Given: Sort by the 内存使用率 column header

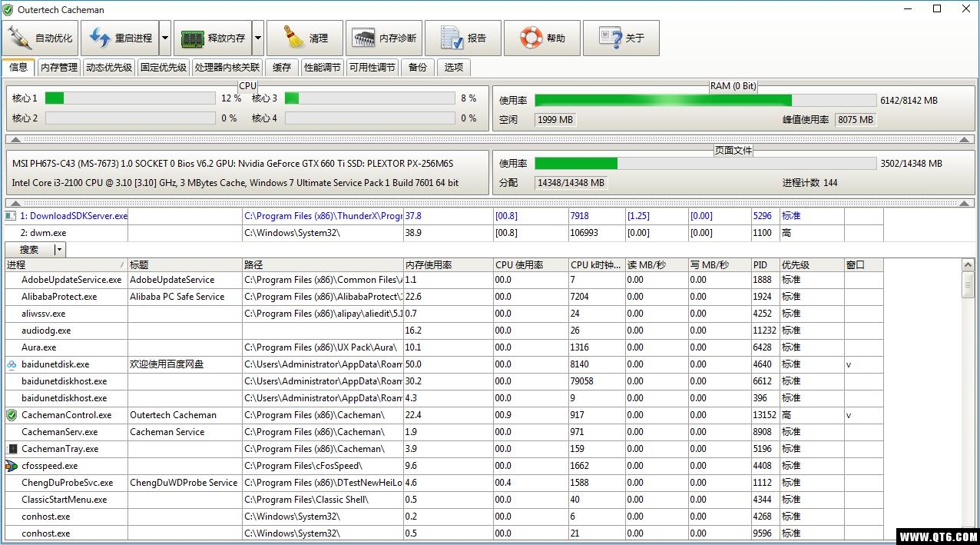Looking at the screenshot, I should (449, 264).
